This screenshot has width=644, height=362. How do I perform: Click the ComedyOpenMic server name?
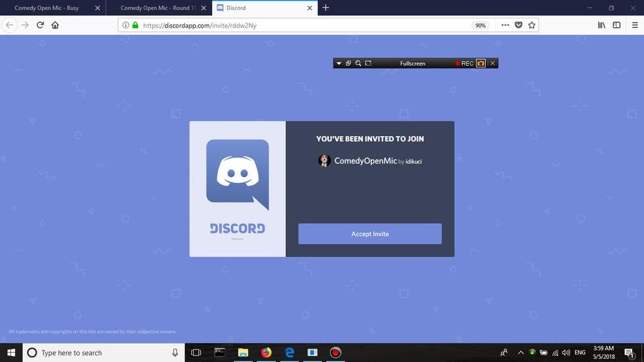pos(366,161)
